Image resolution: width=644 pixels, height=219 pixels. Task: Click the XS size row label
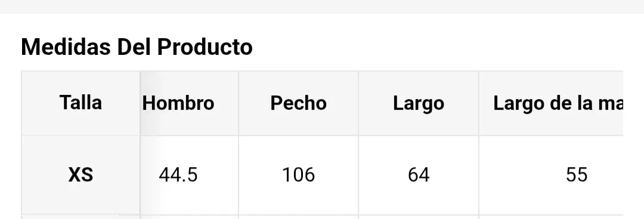(80, 175)
